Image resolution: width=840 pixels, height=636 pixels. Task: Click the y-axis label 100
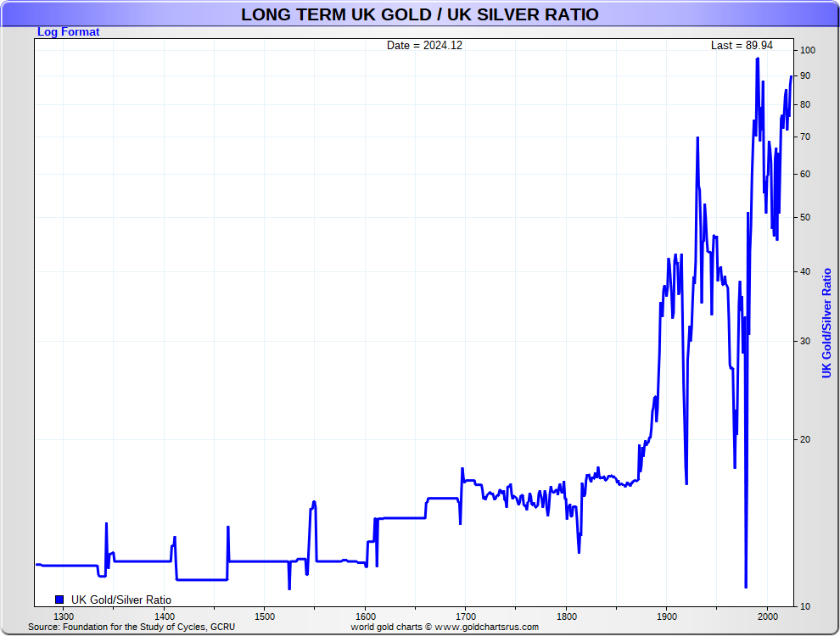tap(807, 50)
